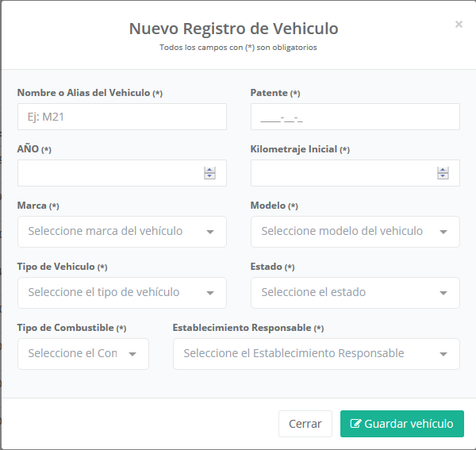Screen dimensions: 476x450
Task: Click the caret arrow in the Marca select
Action: coord(210,233)
